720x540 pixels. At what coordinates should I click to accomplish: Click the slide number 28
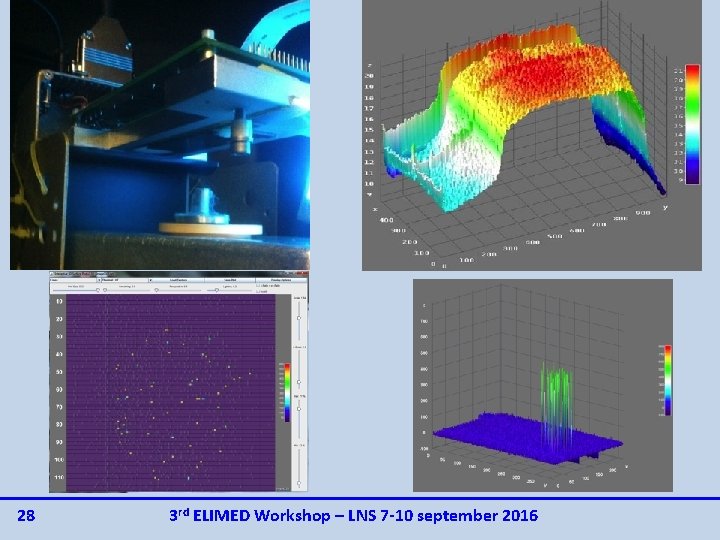tap(26, 515)
